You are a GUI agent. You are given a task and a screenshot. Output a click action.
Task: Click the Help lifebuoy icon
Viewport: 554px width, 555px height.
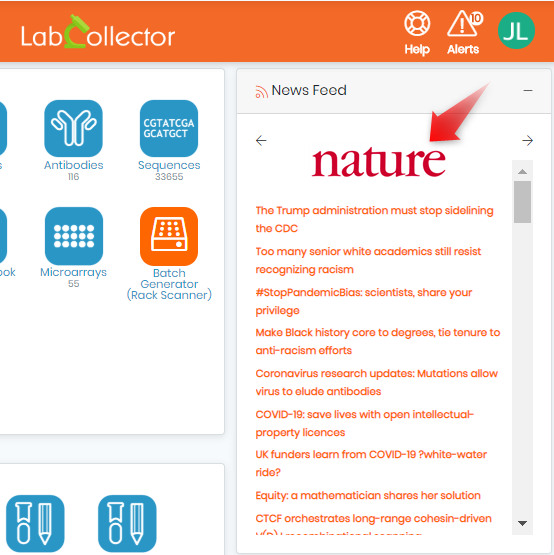[x=417, y=24]
